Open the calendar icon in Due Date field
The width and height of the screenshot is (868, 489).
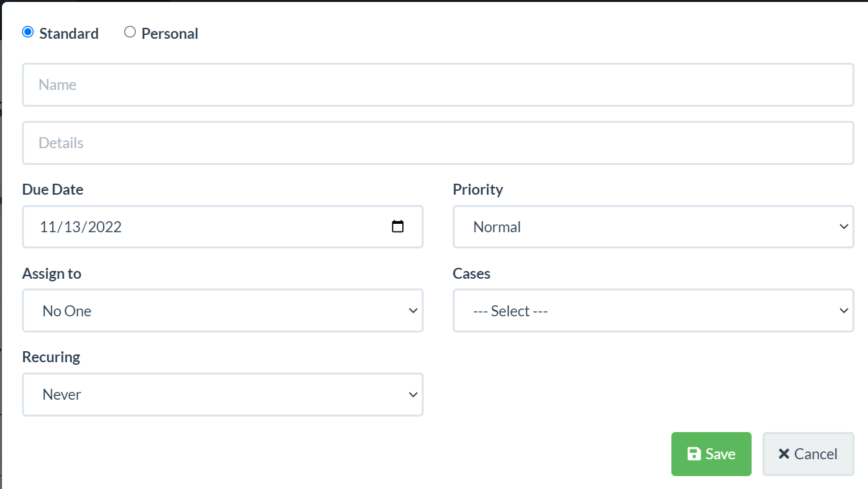(398, 226)
